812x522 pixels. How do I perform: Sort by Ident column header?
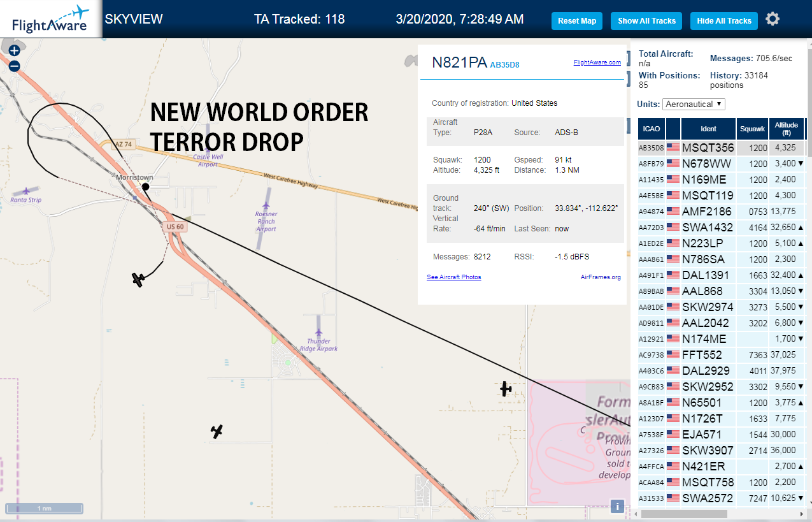click(x=708, y=129)
